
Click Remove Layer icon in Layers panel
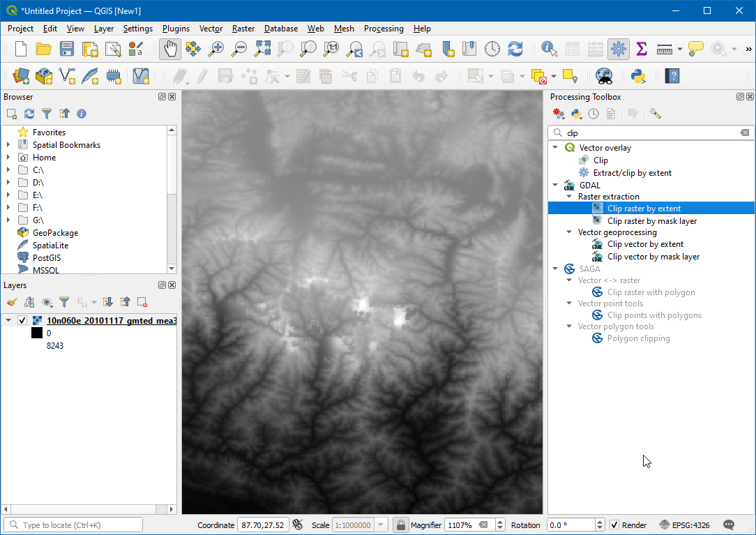tap(142, 302)
